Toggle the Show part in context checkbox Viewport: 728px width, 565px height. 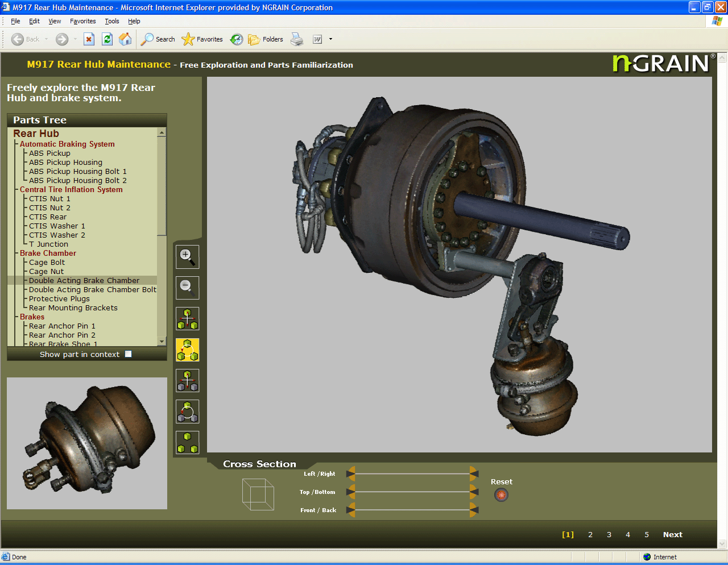click(x=128, y=354)
